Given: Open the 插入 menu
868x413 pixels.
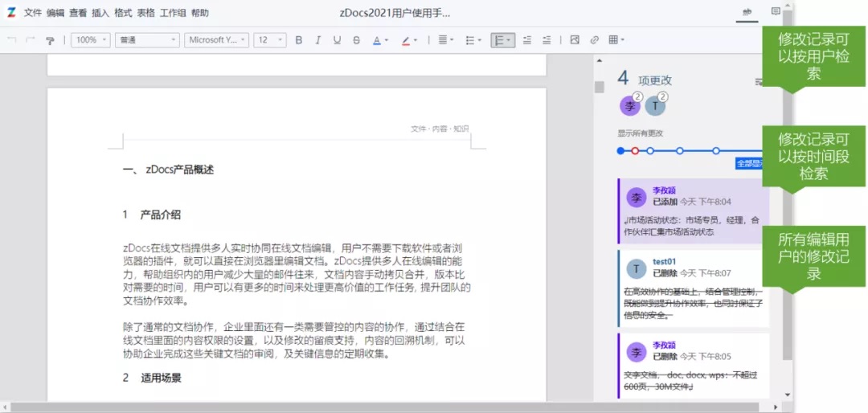Looking at the screenshot, I should pyautogui.click(x=100, y=13).
